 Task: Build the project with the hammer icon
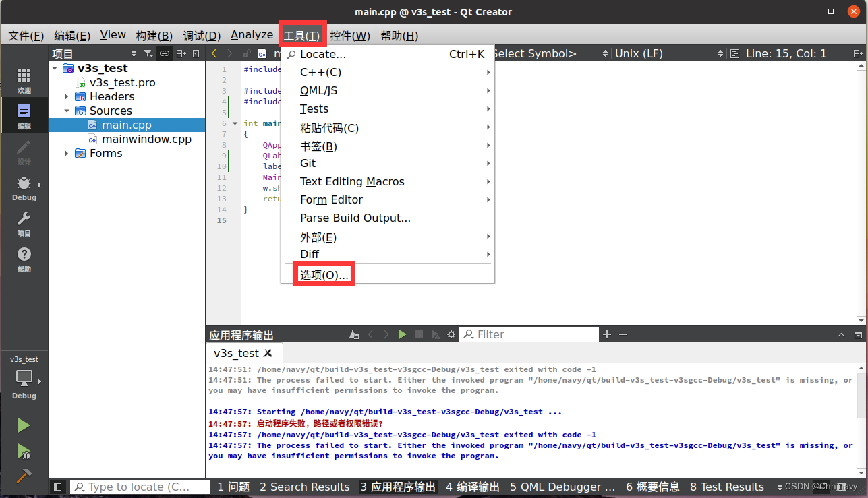[x=24, y=475]
